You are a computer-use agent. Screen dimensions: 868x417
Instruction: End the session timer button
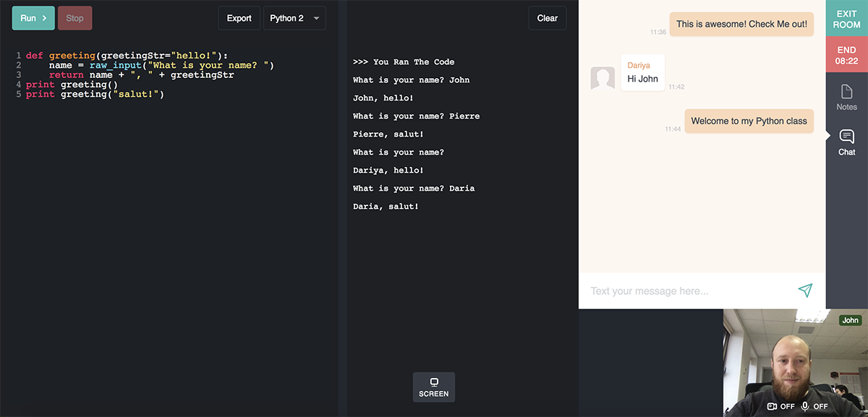[x=847, y=55]
